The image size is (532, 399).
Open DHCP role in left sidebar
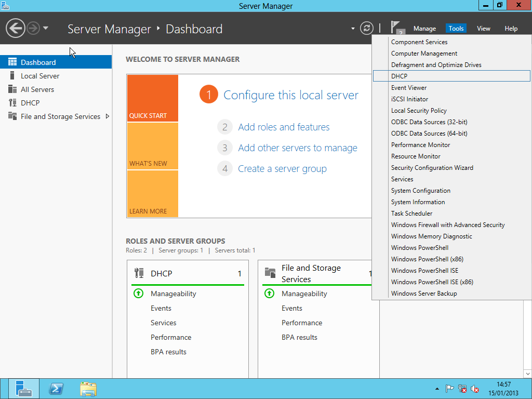(x=30, y=103)
